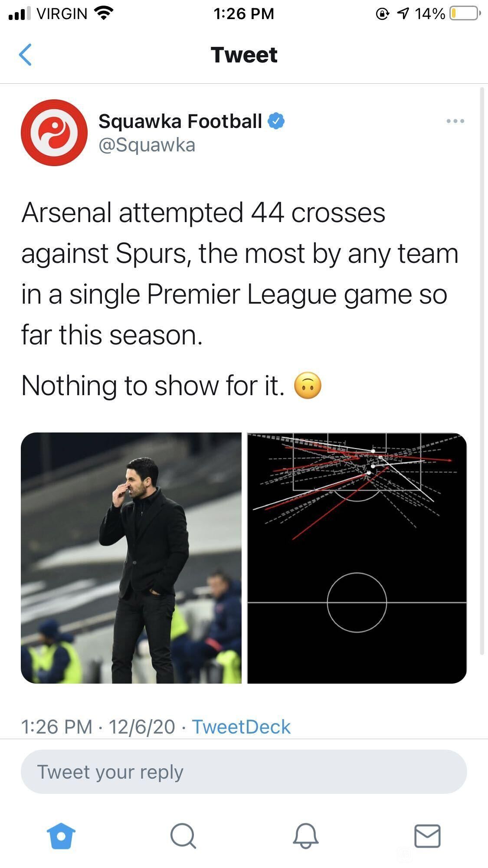488x868 pixels.
Task: Tap the TweetDeck source link
Action: 241,727
